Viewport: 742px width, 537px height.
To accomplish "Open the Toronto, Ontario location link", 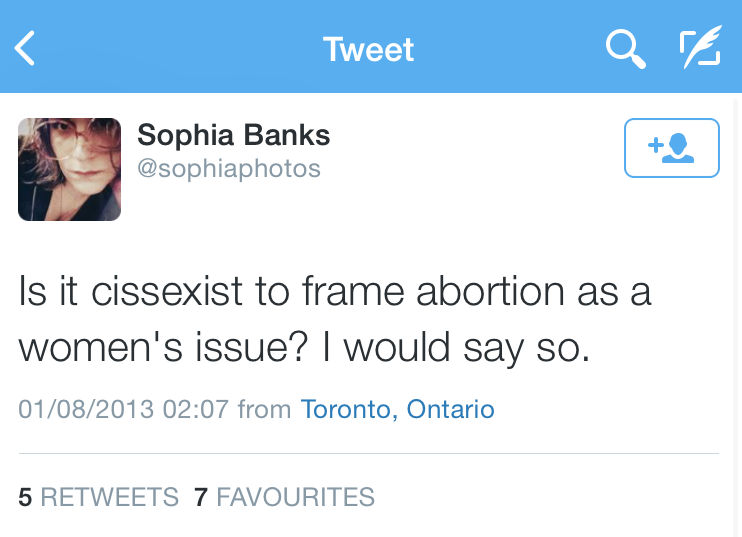I will coord(397,409).
